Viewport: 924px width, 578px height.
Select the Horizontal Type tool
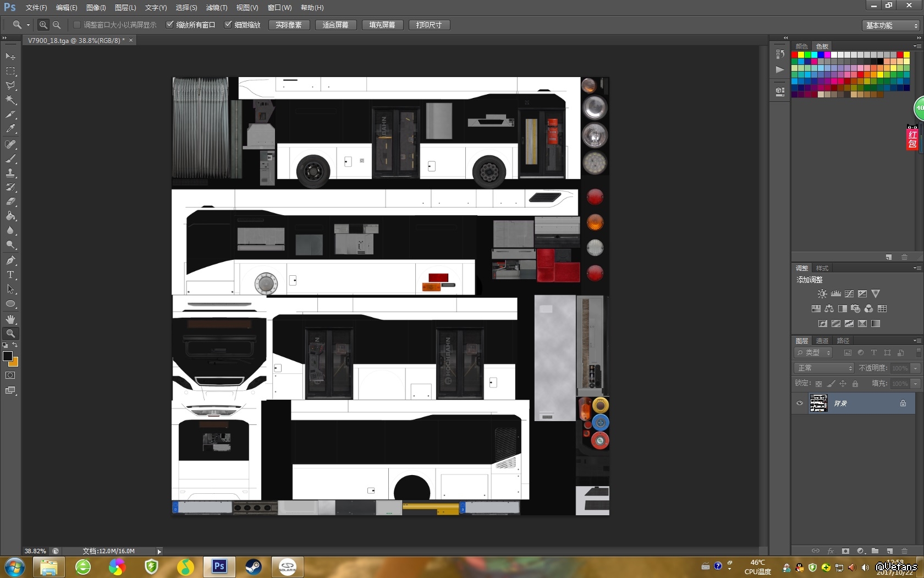click(x=10, y=275)
